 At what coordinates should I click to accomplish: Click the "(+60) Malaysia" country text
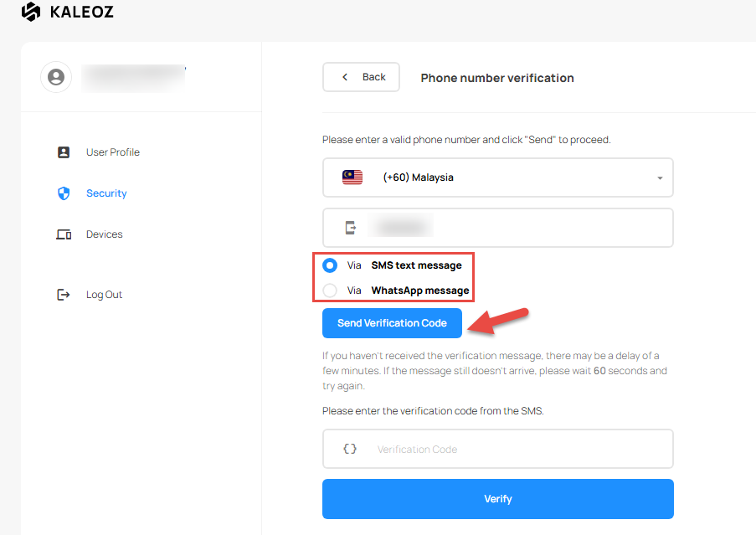pos(418,177)
